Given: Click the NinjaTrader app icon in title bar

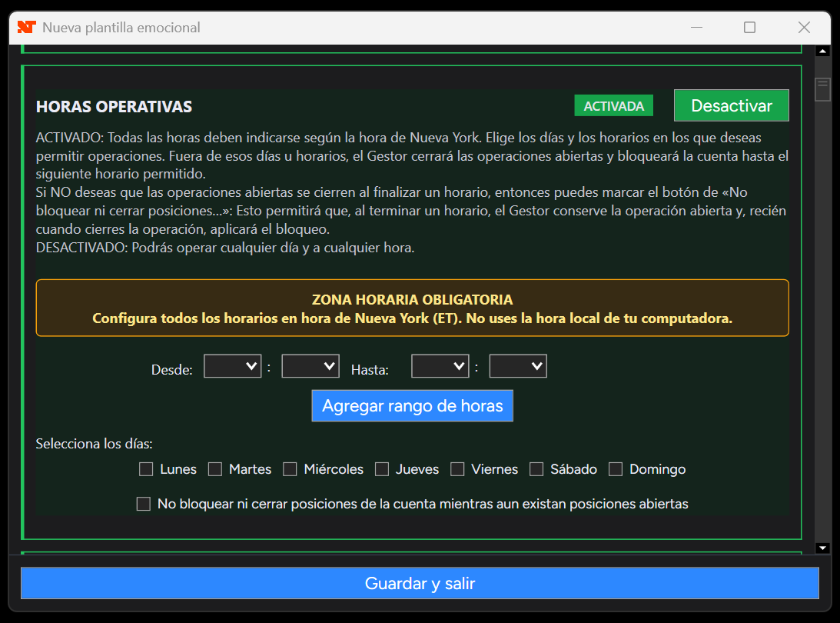Looking at the screenshot, I should point(26,27).
